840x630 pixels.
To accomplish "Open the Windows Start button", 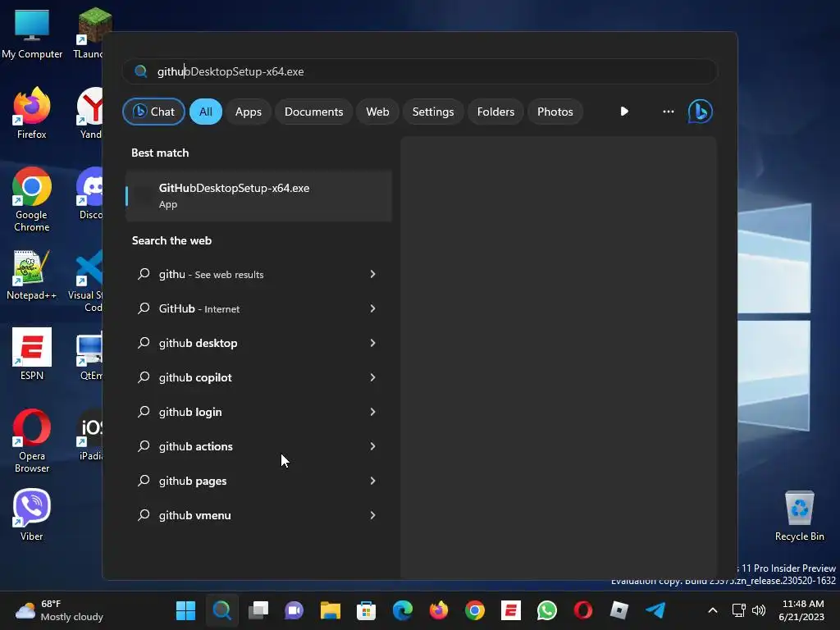I will click(x=186, y=610).
